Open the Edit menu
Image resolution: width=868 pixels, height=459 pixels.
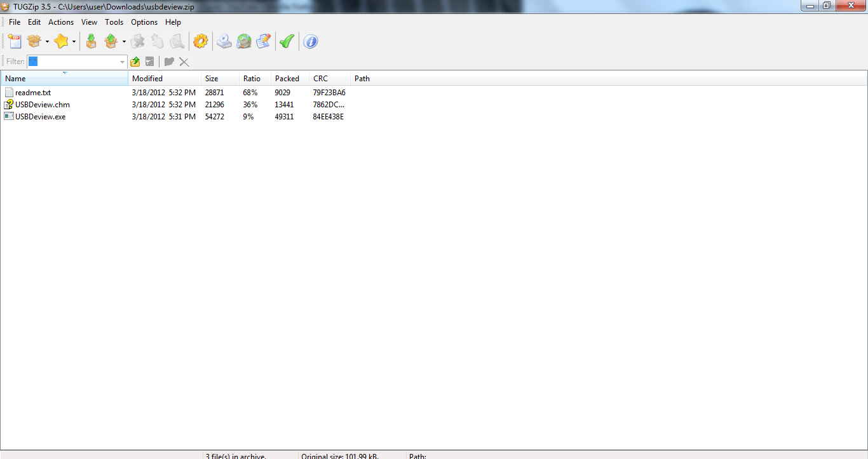[34, 22]
